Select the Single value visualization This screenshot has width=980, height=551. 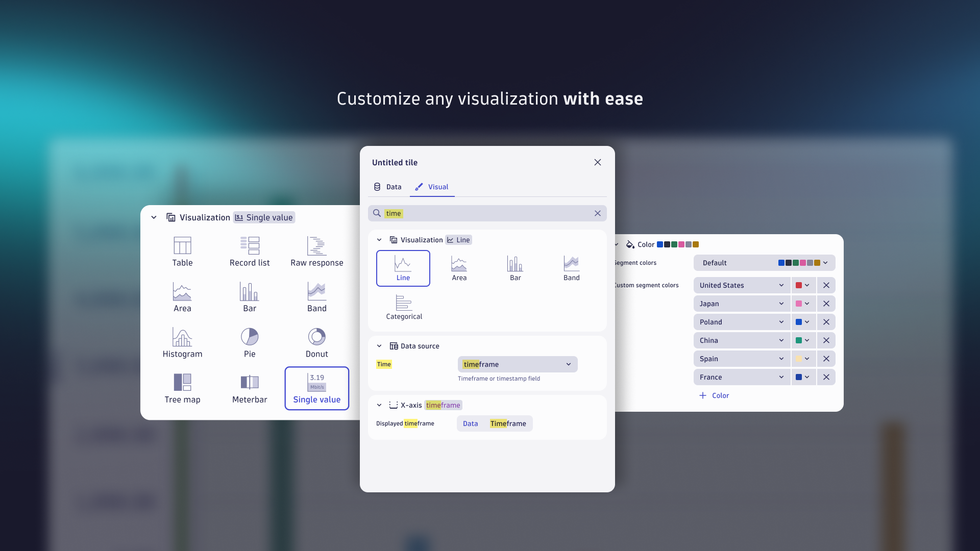(x=316, y=388)
